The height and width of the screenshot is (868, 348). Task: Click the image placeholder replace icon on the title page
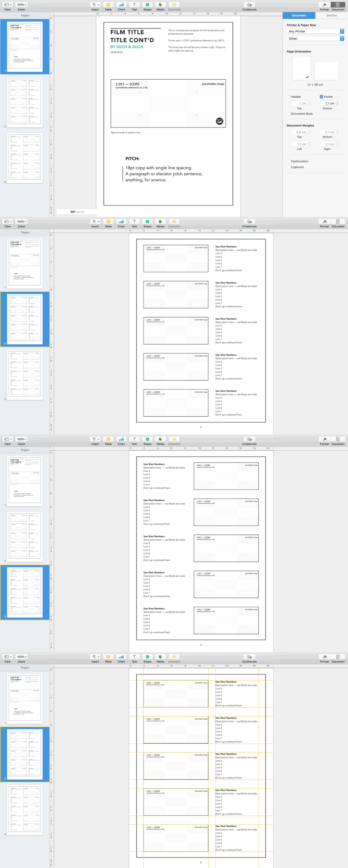tap(220, 121)
